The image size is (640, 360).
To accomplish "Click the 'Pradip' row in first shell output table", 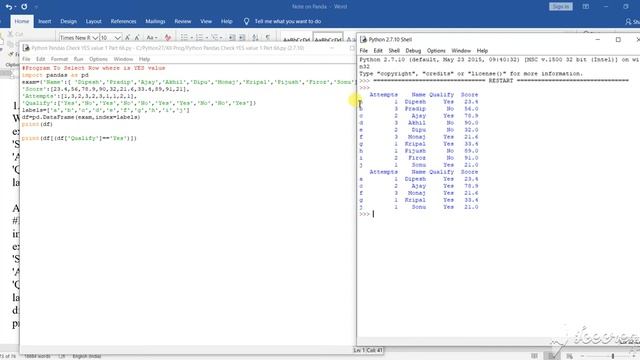I will (418, 109).
